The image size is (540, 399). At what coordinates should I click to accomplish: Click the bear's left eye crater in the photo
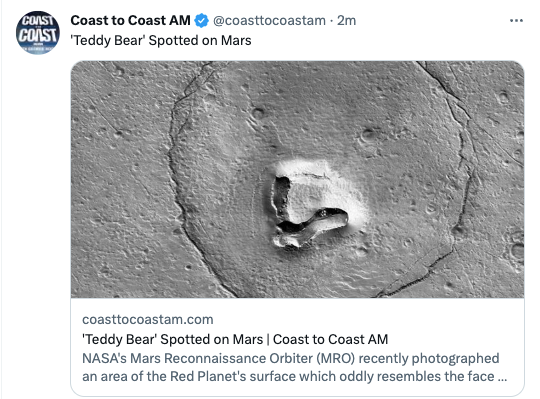pyautogui.click(x=258, y=113)
